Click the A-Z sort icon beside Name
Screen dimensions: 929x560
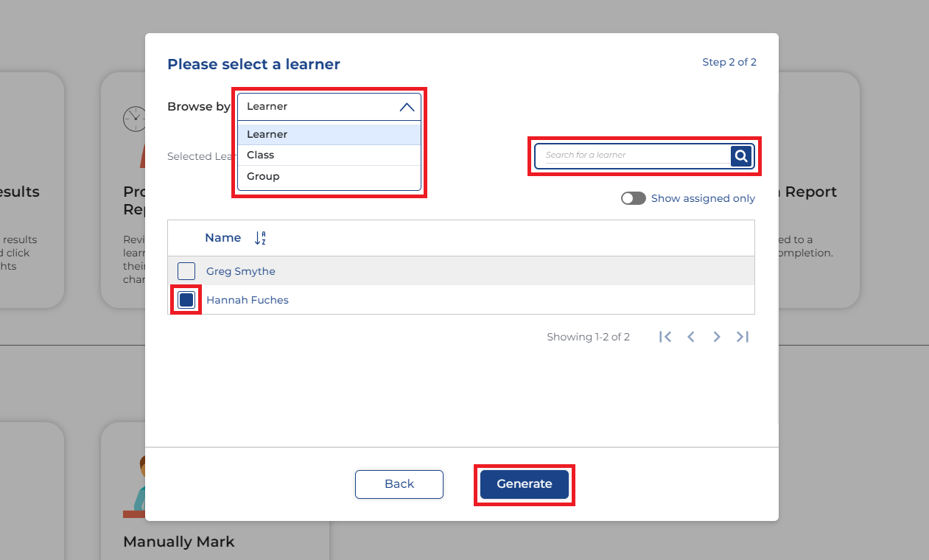coord(260,238)
